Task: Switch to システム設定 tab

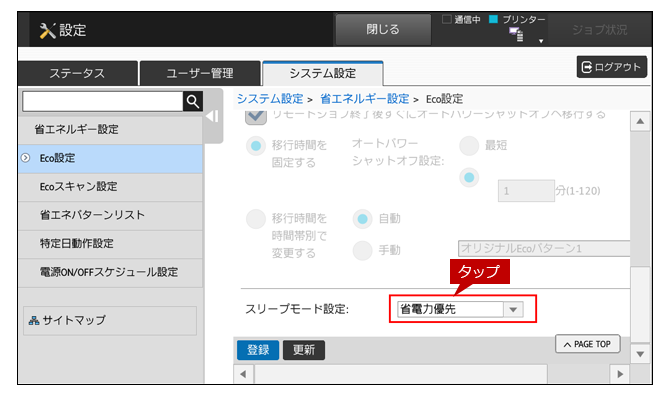Action: click(x=323, y=73)
